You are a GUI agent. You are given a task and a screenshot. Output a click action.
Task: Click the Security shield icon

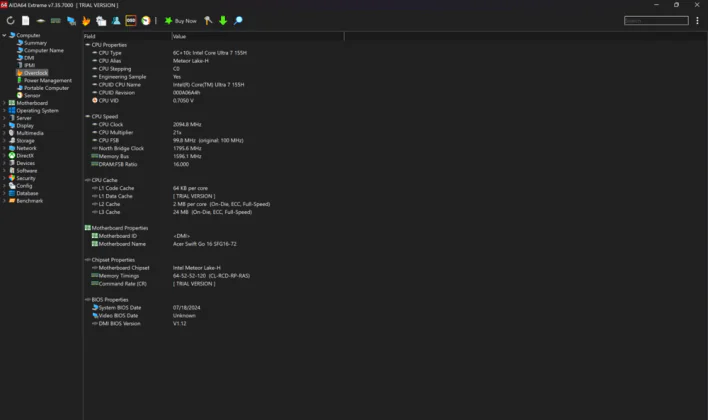(x=12, y=178)
